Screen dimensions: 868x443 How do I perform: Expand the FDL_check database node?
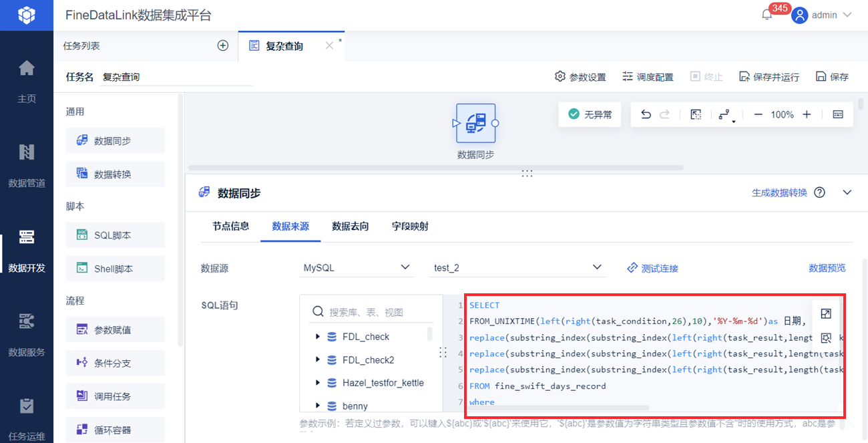click(317, 337)
